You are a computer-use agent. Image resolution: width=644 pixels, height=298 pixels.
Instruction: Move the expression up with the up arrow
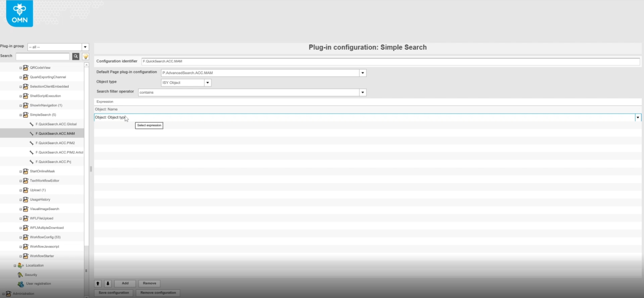click(x=98, y=284)
